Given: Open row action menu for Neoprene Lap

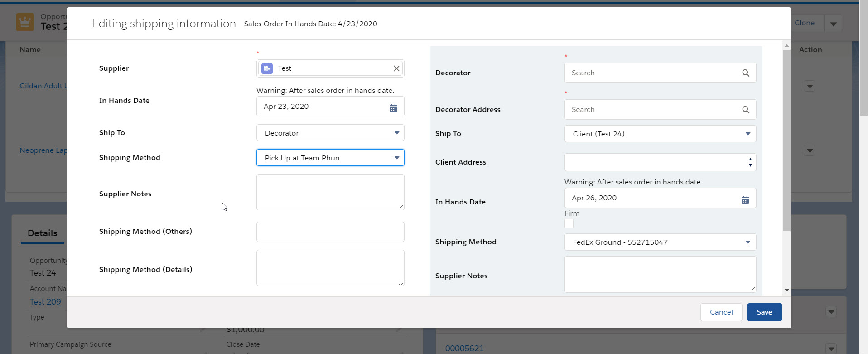Looking at the screenshot, I should coord(810,150).
